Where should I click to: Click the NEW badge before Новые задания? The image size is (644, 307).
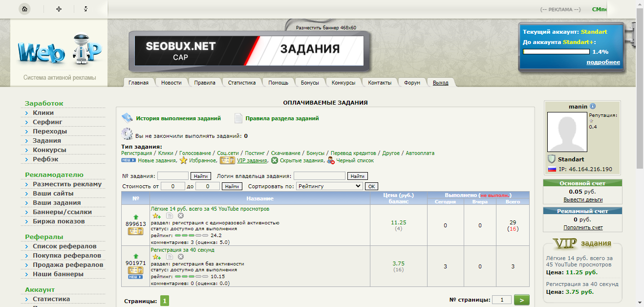coord(129,160)
